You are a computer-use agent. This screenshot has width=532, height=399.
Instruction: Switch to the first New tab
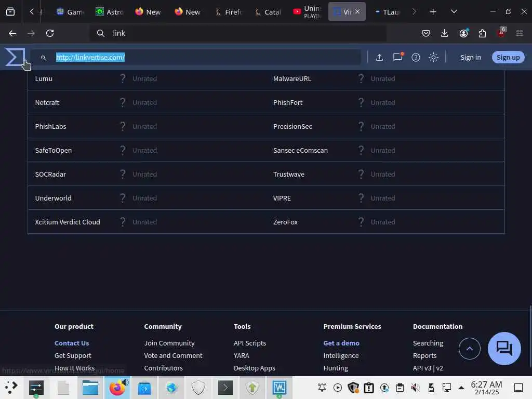tap(148, 12)
